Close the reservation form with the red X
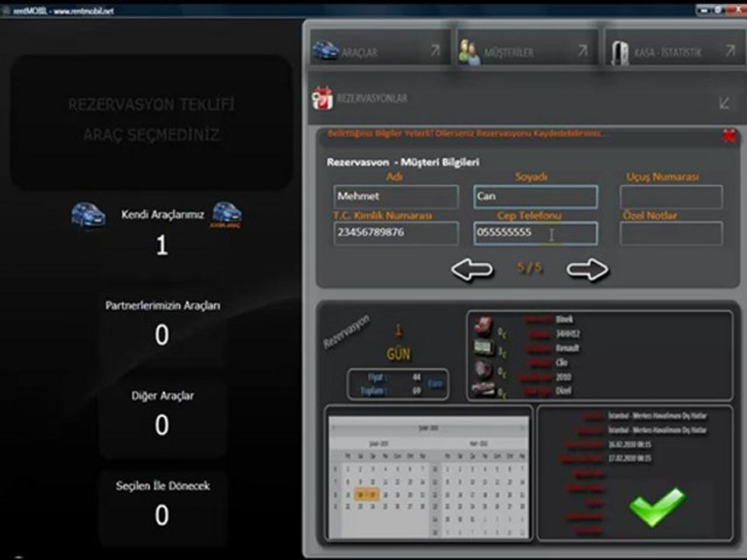747x560 pixels. pos(729,135)
